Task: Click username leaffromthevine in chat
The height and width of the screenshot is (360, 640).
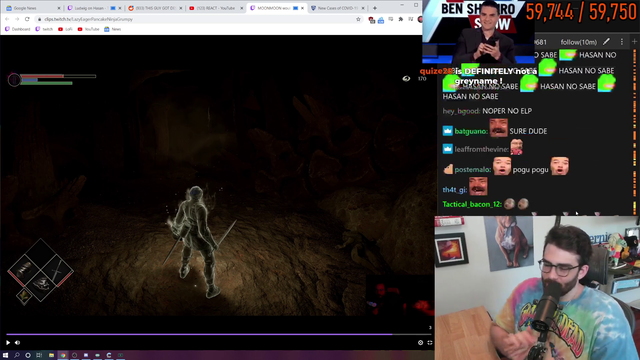Action: click(482, 149)
